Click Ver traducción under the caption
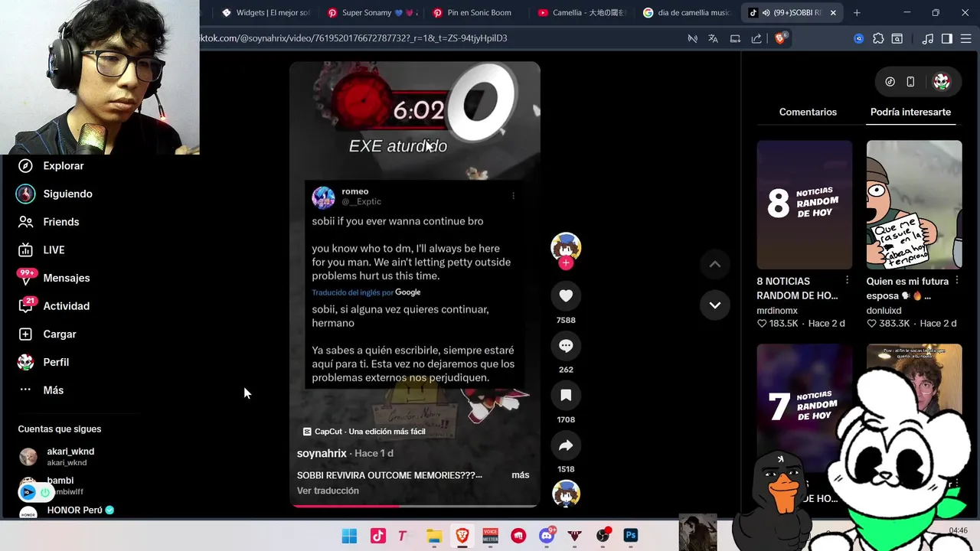The height and width of the screenshot is (551, 980). 328,491
